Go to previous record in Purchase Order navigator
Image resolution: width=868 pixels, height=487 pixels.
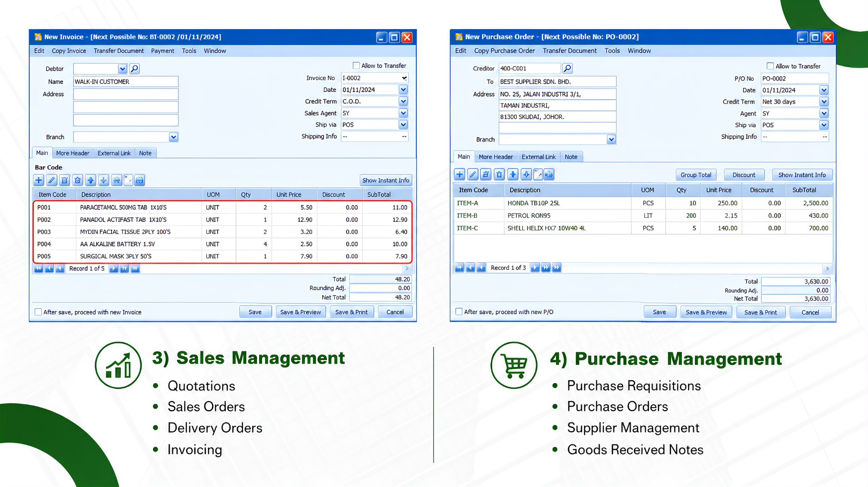tap(481, 268)
